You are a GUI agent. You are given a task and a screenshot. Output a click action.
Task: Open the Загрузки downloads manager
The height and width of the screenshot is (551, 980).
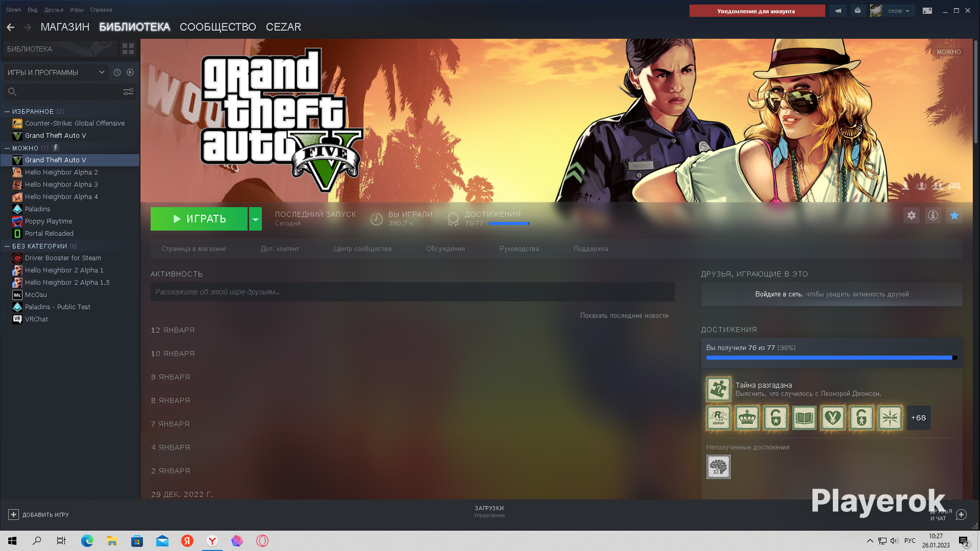coord(489,512)
